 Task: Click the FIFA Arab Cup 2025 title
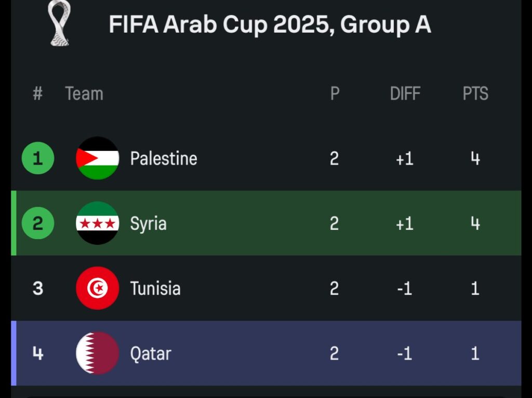click(x=270, y=24)
